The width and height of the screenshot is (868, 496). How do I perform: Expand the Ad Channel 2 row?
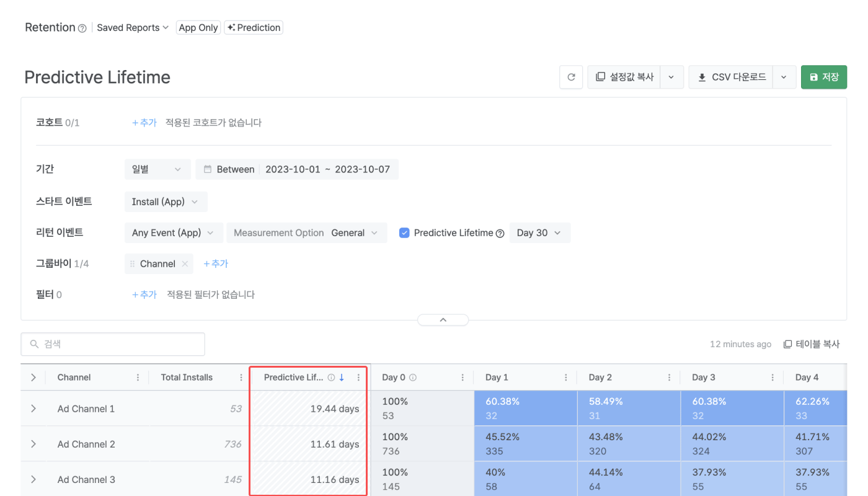point(33,444)
